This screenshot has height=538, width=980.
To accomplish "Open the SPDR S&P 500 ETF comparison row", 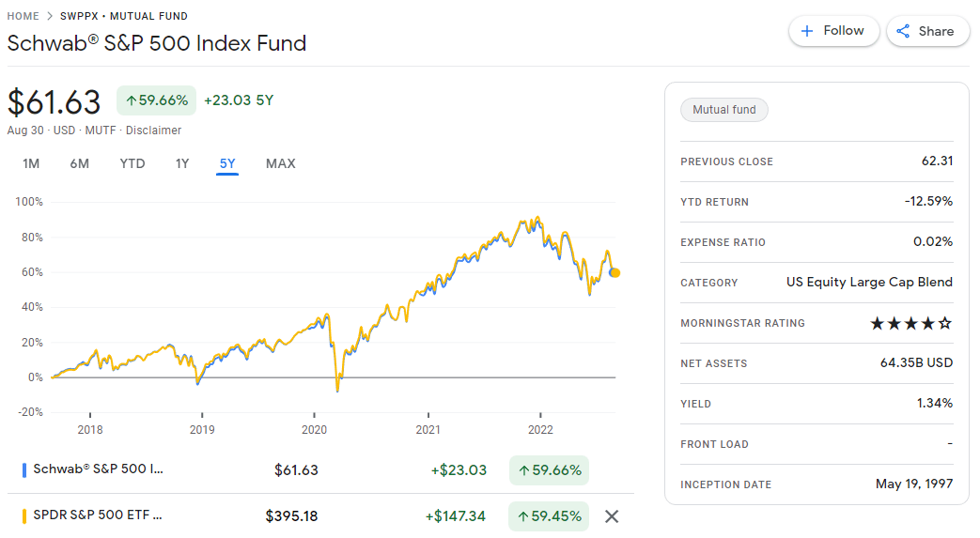I will [320, 516].
